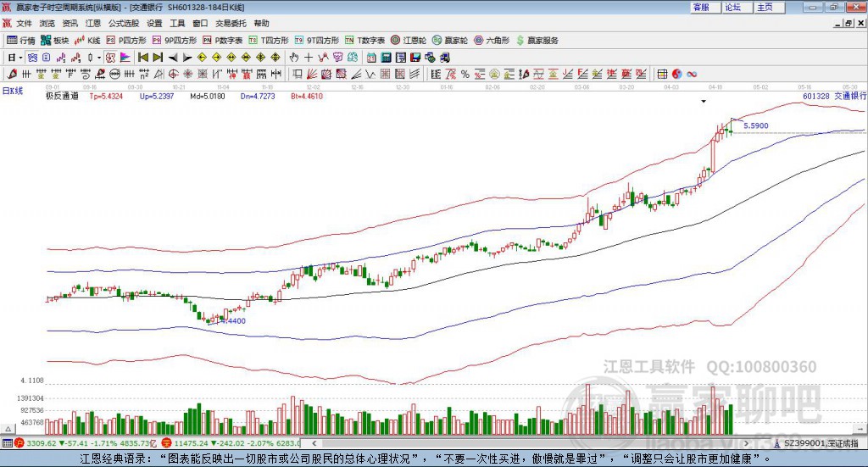Screen dimensions: 868x467
Task: Open the colored grid table icon
Action: tap(662, 74)
